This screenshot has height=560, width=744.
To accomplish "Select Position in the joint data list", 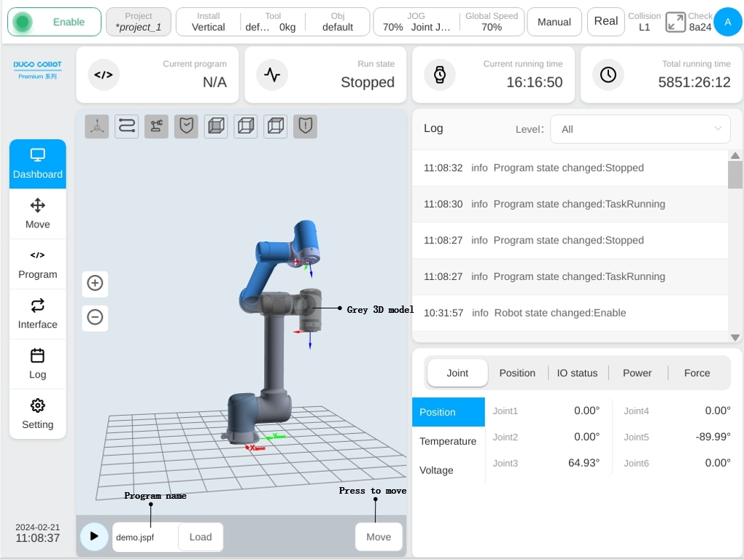I will pos(449,412).
